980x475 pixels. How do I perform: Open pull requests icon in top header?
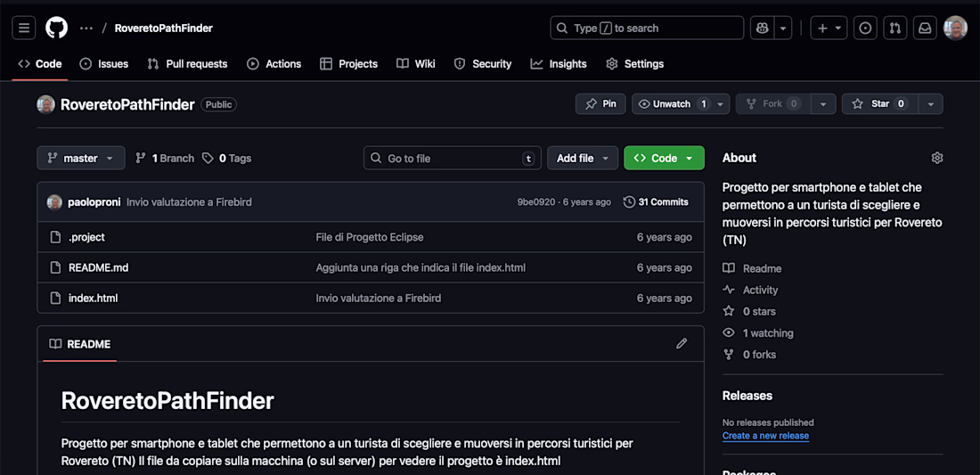(895, 28)
